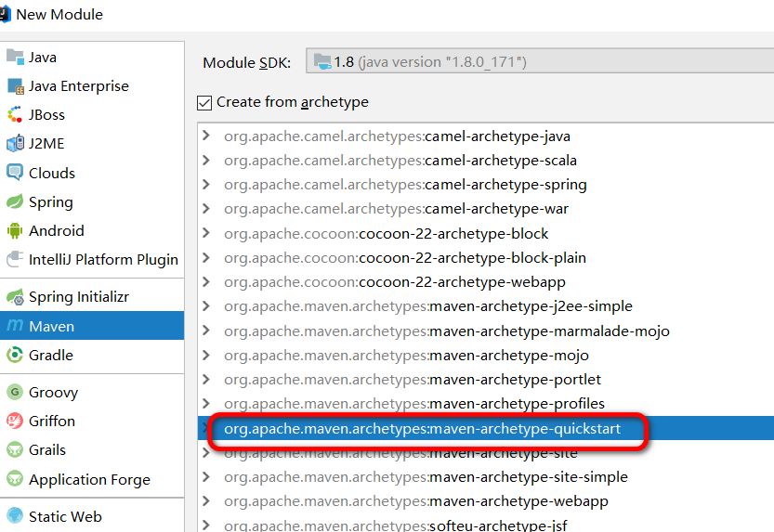Image resolution: width=774 pixels, height=532 pixels.
Task: Click the Clouds speech bubble icon
Action: click(x=15, y=173)
